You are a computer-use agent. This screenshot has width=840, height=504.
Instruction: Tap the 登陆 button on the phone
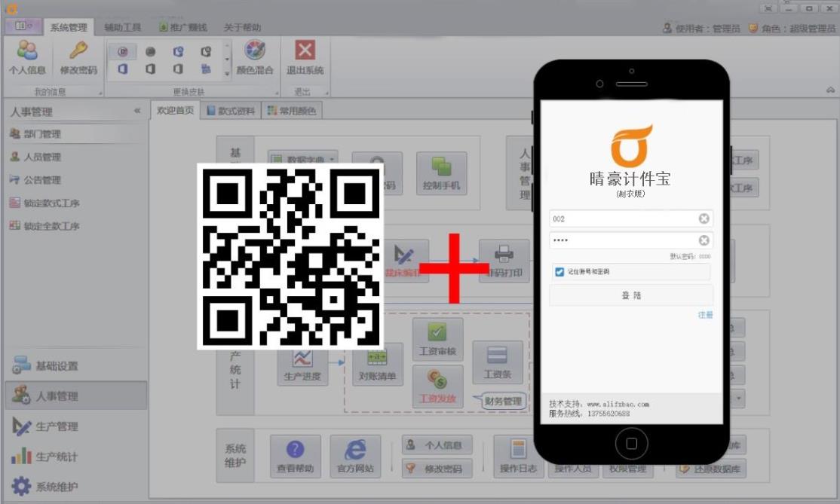pos(631,295)
